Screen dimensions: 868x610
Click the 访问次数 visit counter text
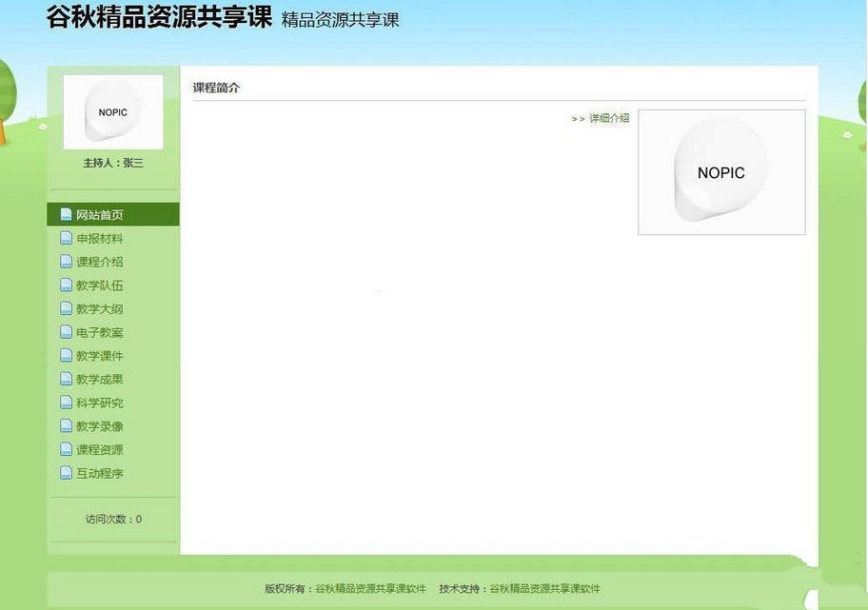tap(112, 519)
